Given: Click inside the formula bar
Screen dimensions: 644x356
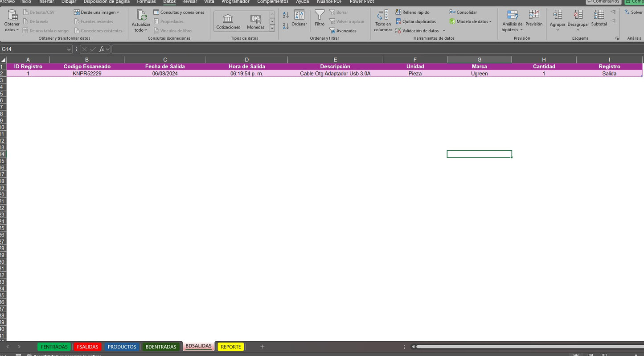Looking at the screenshot, I should point(377,49).
